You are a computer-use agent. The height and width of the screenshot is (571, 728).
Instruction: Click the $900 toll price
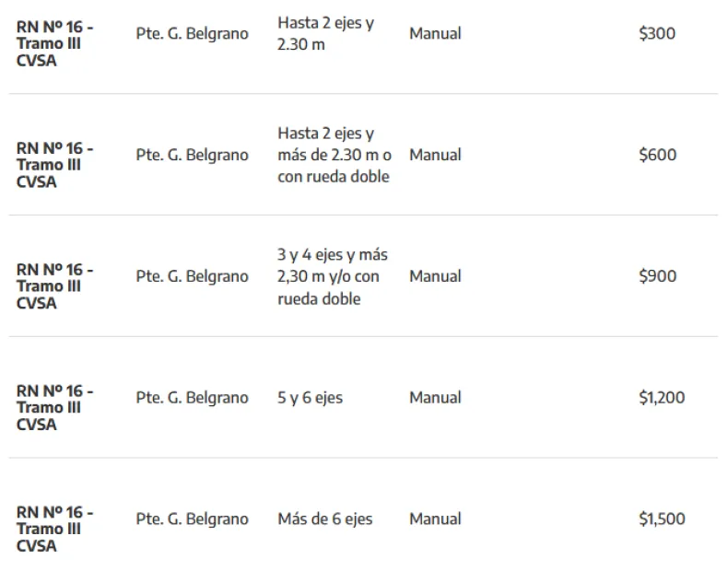pyautogui.click(x=657, y=276)
